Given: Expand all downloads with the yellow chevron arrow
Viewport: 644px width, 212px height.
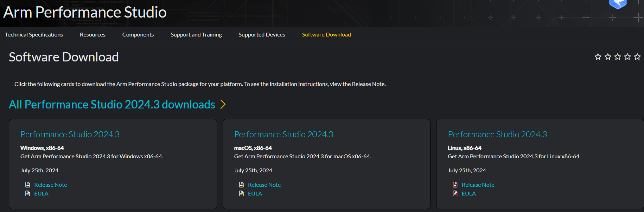Looking at the screenshot, I should [x=223, y=104].
